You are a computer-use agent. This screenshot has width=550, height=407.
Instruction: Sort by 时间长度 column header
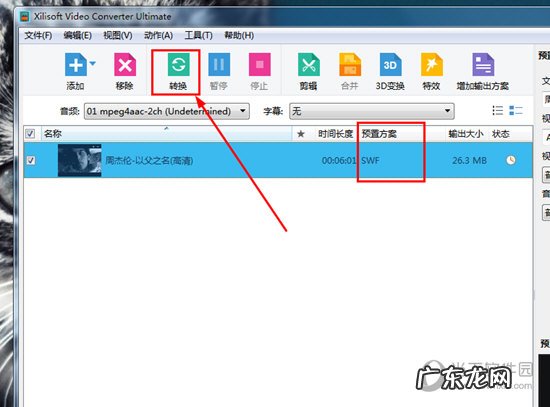coord(335,134)
